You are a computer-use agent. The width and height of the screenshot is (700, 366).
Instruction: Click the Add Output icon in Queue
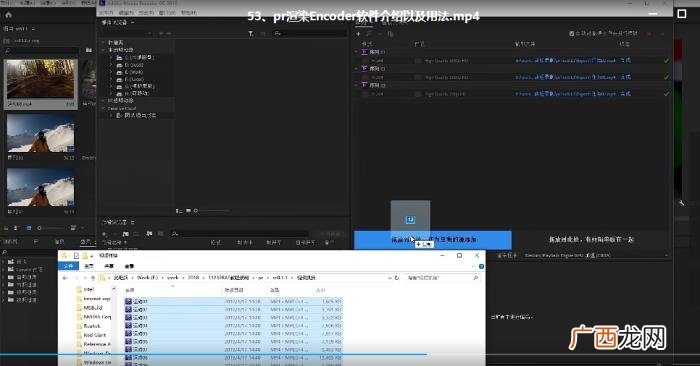(369, 33)
